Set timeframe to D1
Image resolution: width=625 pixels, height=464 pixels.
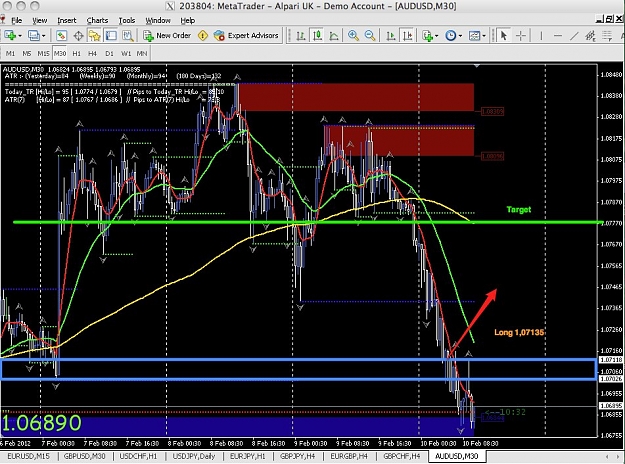click(x=109, y=53)
